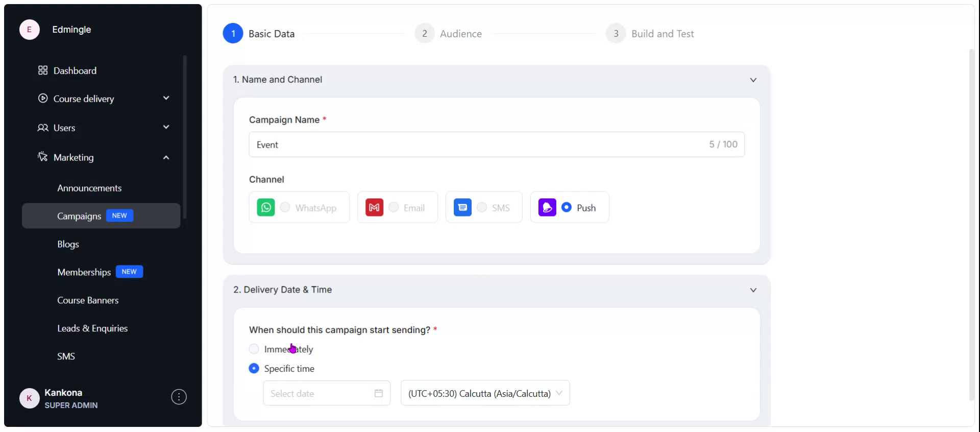Screen dimensions: 980x432
Task: Click the SUPER ADMIN role text
Action: (x=71, y=405)
